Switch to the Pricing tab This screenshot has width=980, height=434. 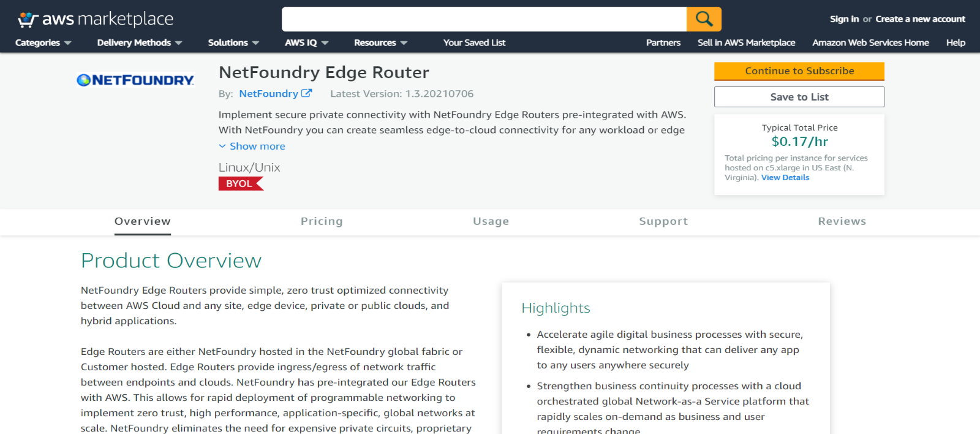click(x=322, y=221)
